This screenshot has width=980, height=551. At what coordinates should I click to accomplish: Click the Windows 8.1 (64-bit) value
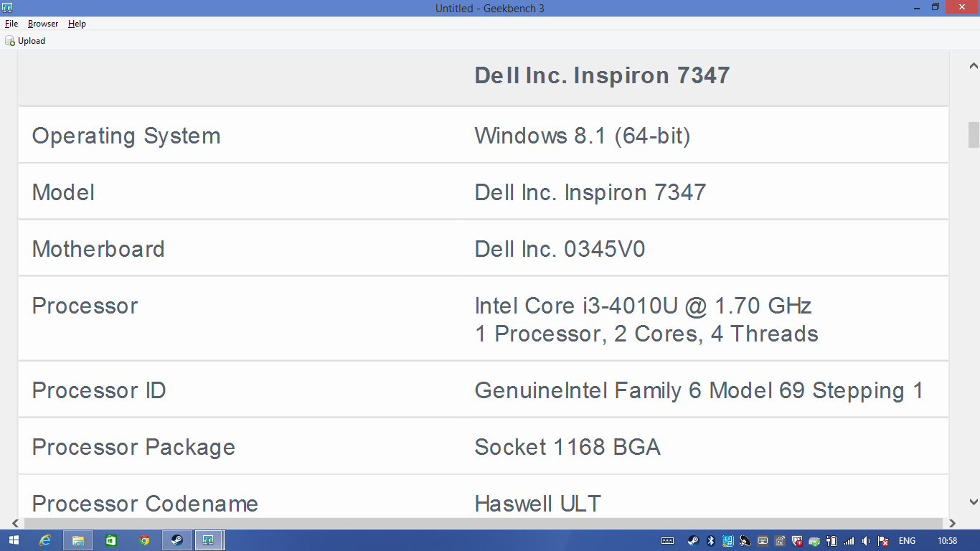coord(583,136)
